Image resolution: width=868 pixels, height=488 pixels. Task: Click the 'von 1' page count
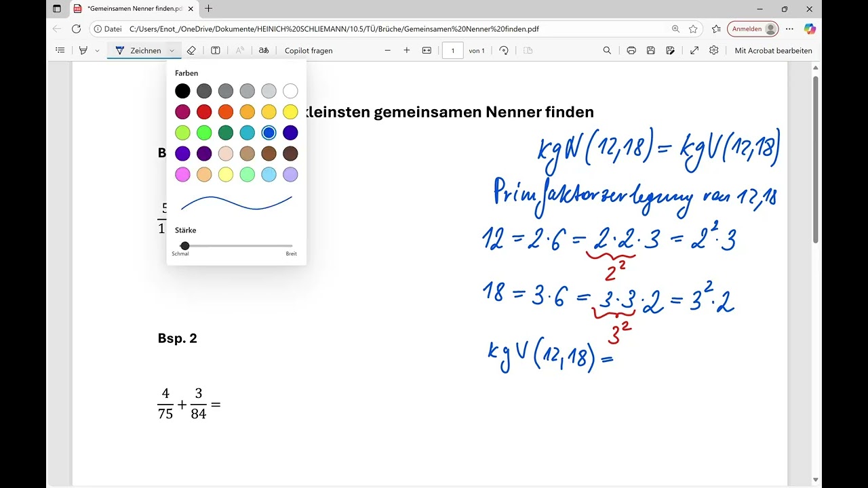477,51
